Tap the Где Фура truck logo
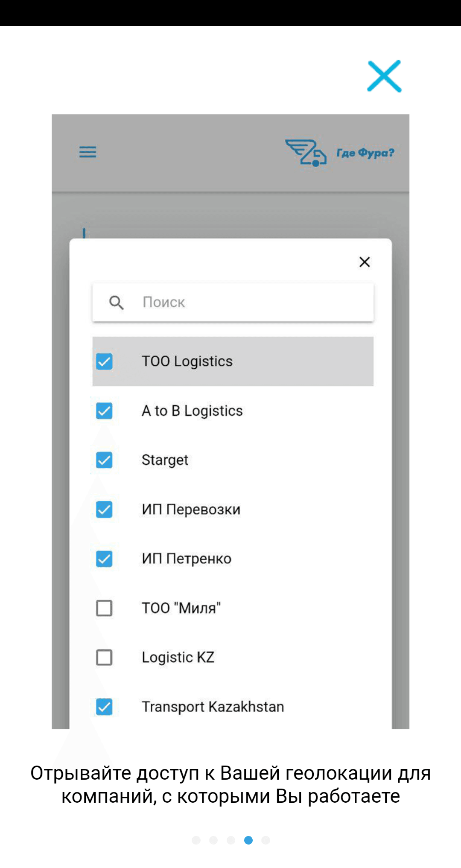Screen dimensions: 461x868 (x=340, y=153)
